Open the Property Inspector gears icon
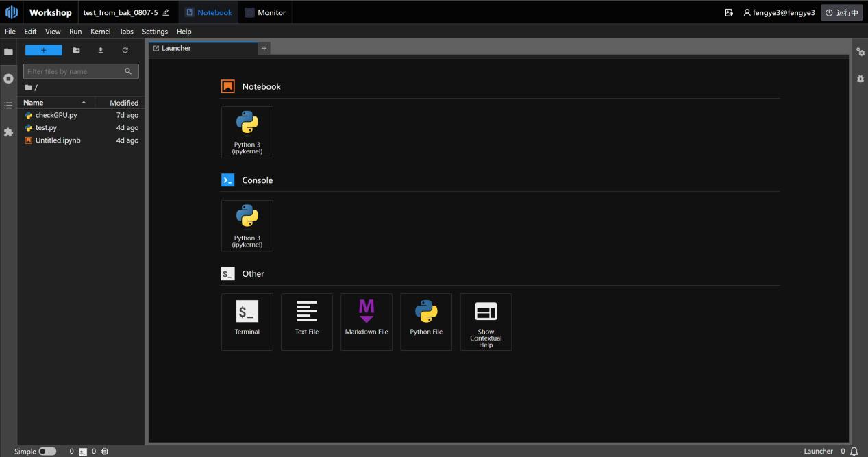Image resolution: width=868 pixels, height=457 pixels. pyautogui.click(x=860, y=52)
